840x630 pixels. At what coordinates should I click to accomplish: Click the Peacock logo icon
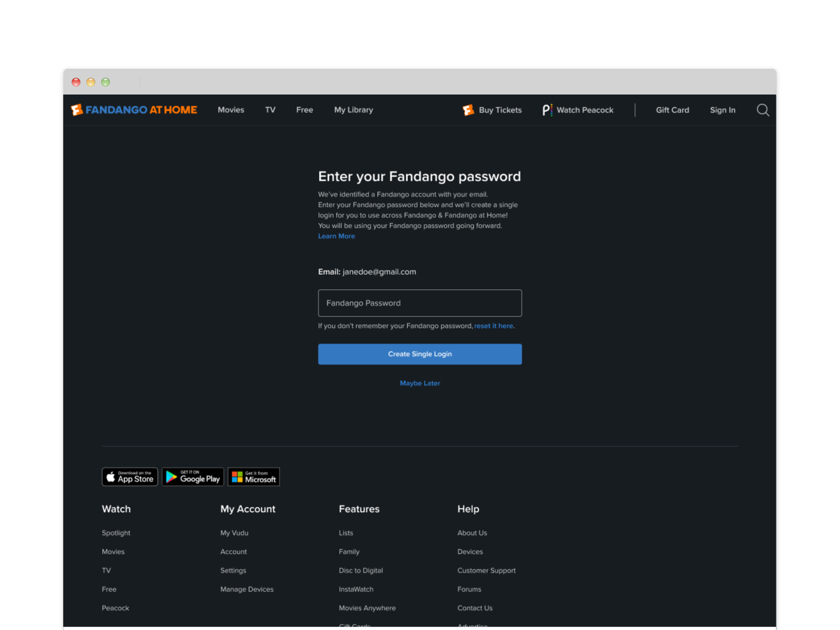click(547, 110)
